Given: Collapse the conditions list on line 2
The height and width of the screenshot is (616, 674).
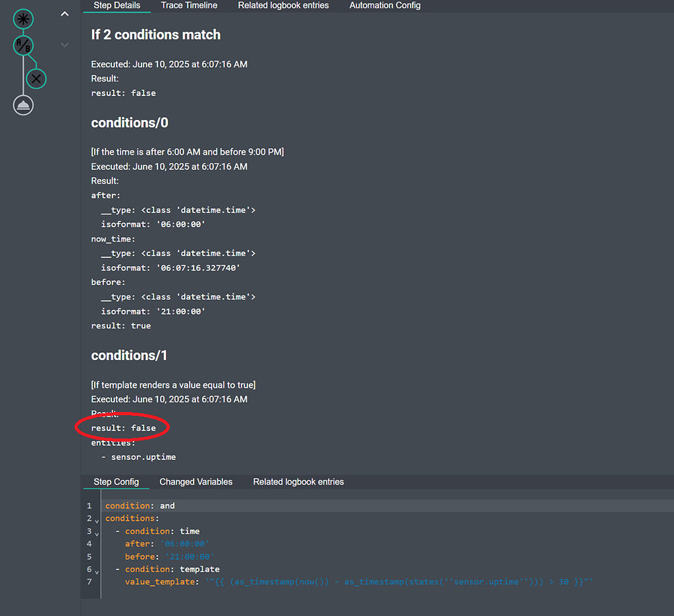Looking at the screenshot, I should point(97,520).
